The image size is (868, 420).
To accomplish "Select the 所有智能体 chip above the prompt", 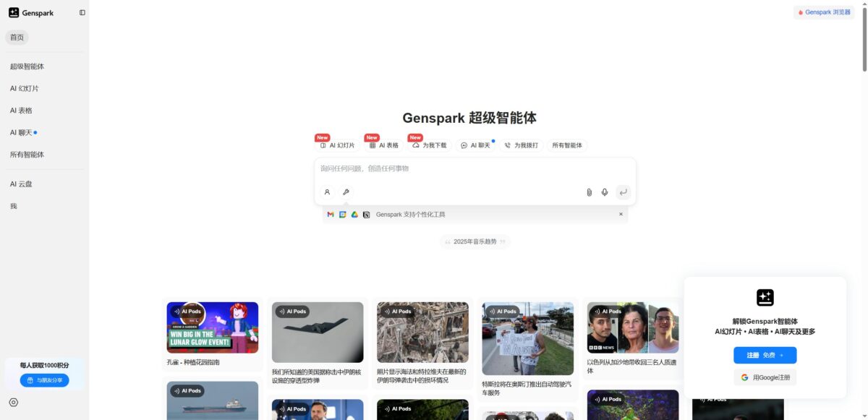I will (x=567, y=145).
